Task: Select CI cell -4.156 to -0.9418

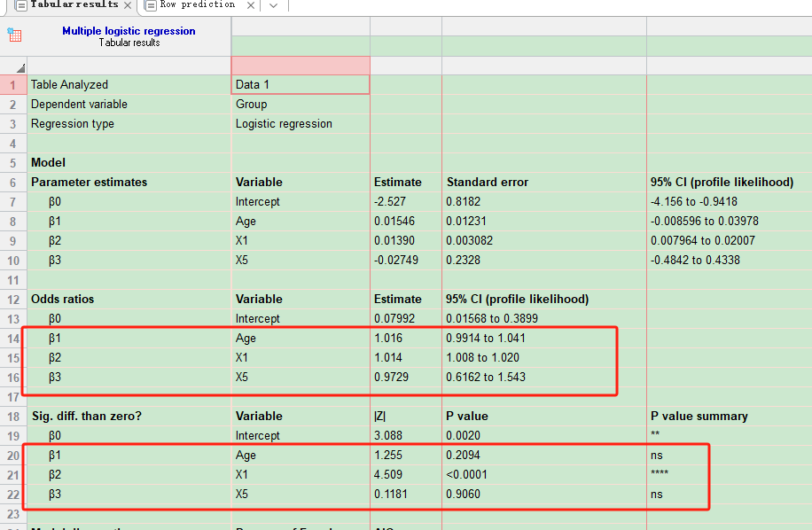Action: [730, 202]
